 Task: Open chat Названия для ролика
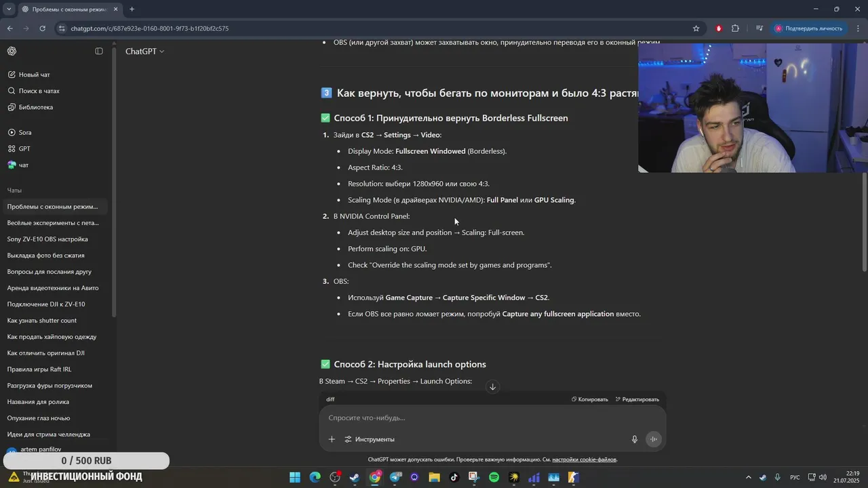tap(38, 402)
